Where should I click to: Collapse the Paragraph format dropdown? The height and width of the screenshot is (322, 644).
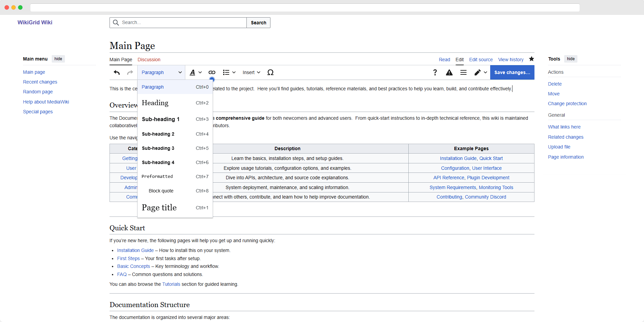[161, 72]
